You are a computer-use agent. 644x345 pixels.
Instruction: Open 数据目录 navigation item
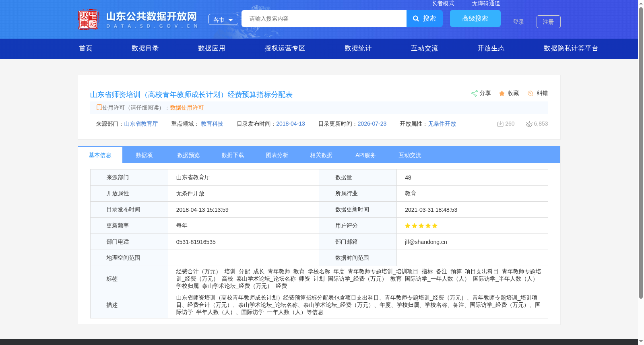coord(145,48)
